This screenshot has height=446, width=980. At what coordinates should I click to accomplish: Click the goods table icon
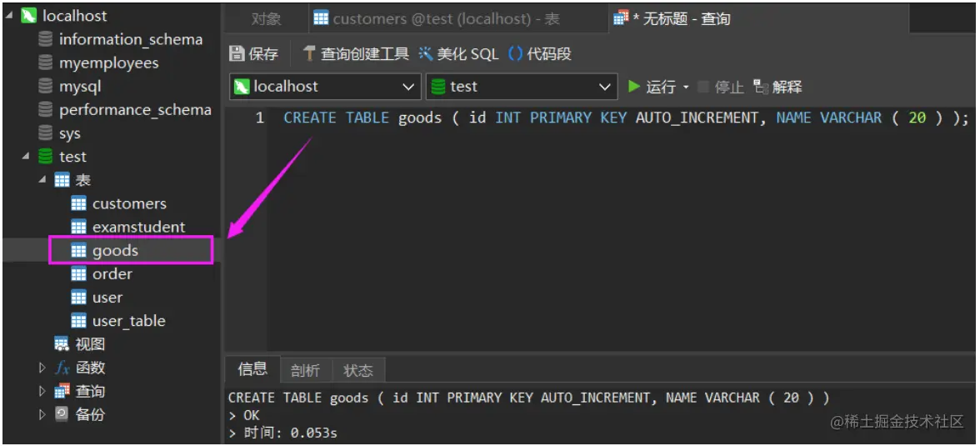[x=78, y=251]
